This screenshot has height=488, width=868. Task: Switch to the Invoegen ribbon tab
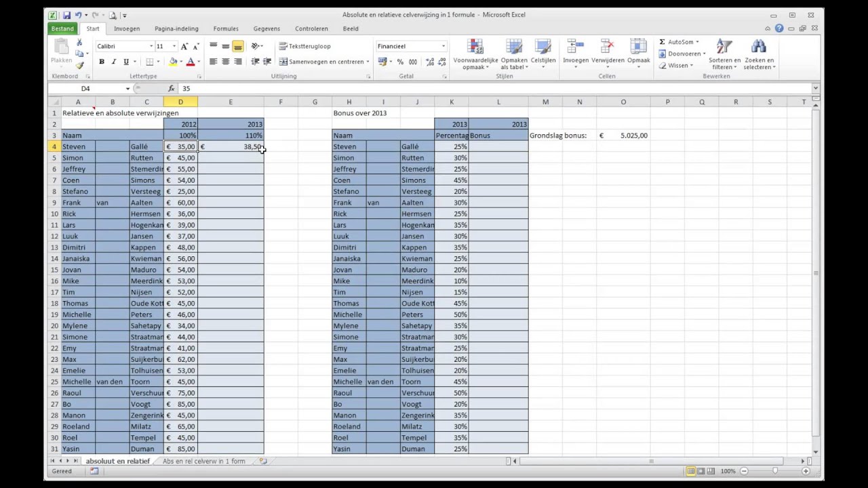click(x=127, y=28)
